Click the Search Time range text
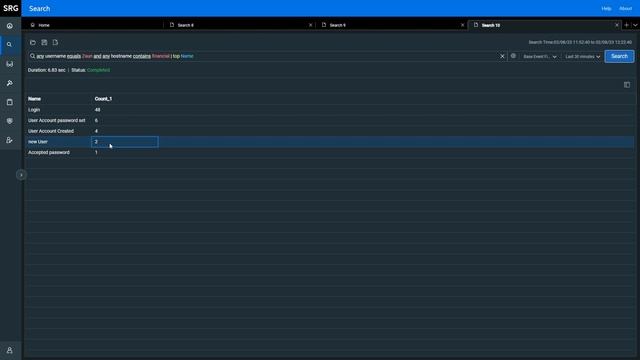Viewport: 640px width, 360px height. pos(580,42)
